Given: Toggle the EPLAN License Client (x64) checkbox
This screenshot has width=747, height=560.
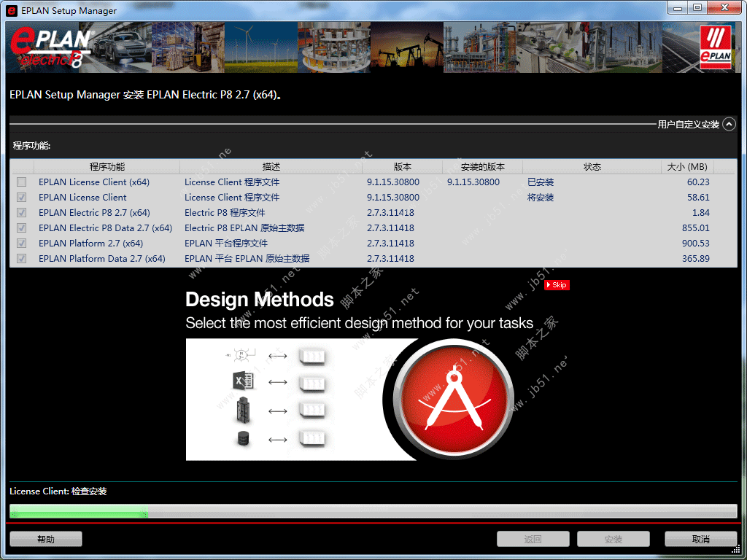Looking at the screenshot, I should click(21, 182).
